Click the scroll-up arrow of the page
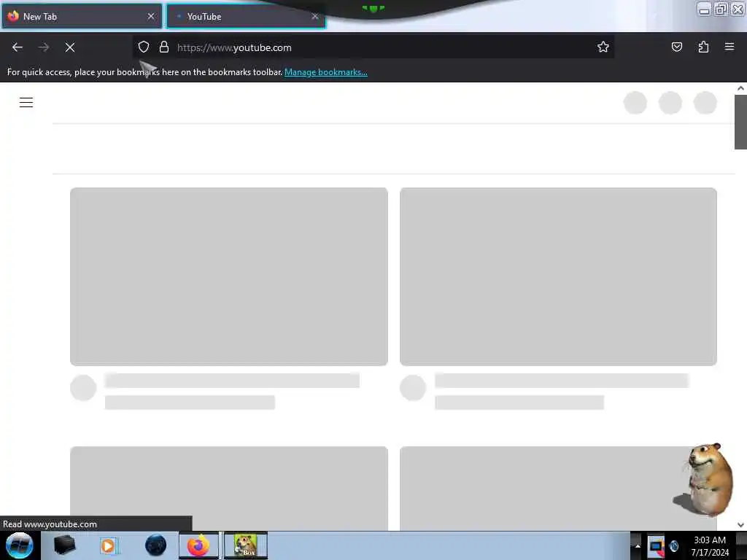Viewport: 747px width, 560px height. (740, 88)
